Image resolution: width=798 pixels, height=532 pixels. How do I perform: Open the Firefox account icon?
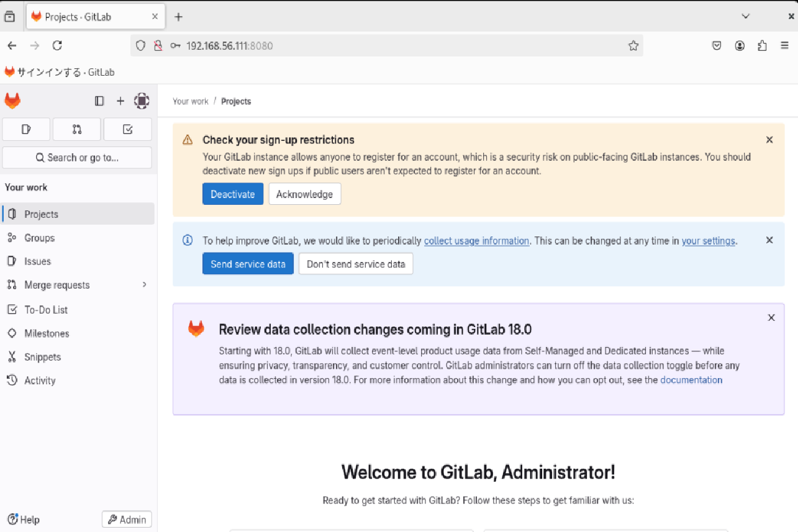[739, 45]
